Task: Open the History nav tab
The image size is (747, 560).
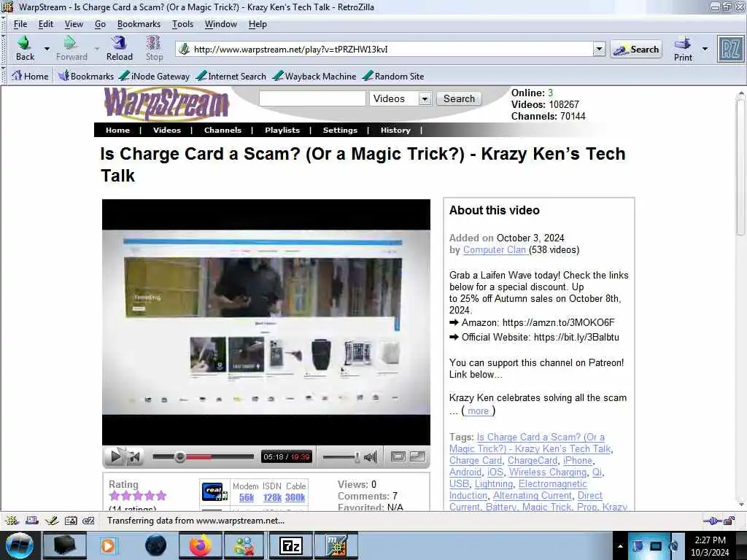Action: (395, 130)
